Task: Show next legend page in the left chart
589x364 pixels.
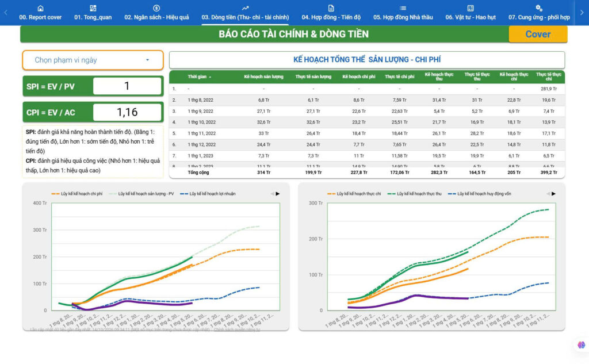Action: point(278,194)
